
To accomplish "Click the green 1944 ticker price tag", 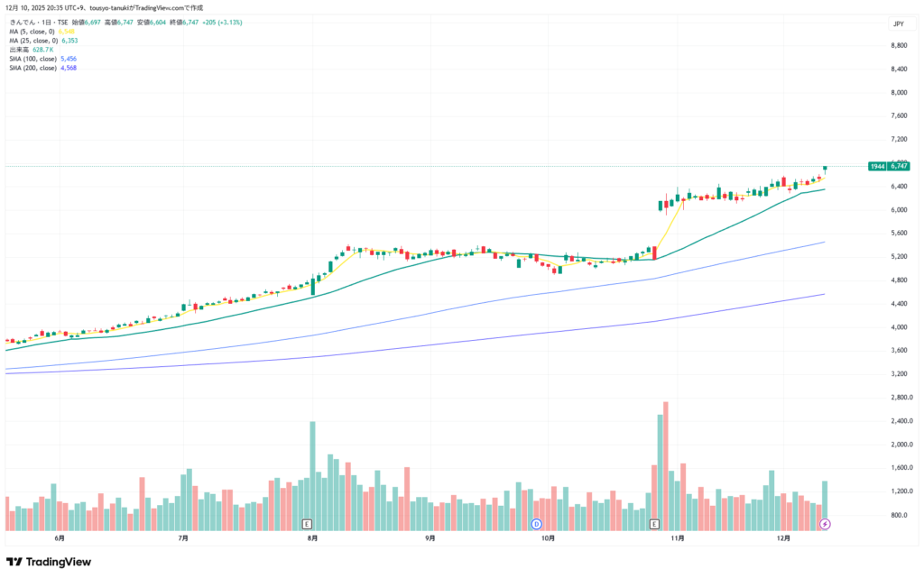I will pos(876,166).
